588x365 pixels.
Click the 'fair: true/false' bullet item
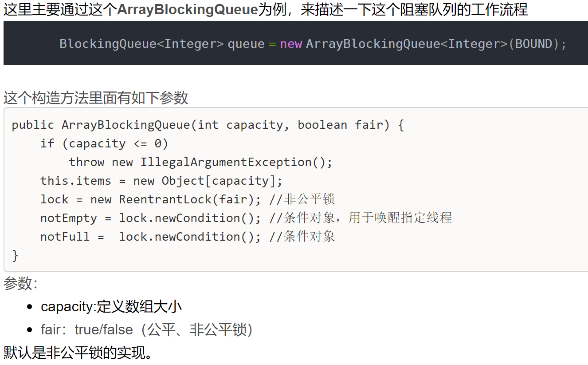point(147,329)
